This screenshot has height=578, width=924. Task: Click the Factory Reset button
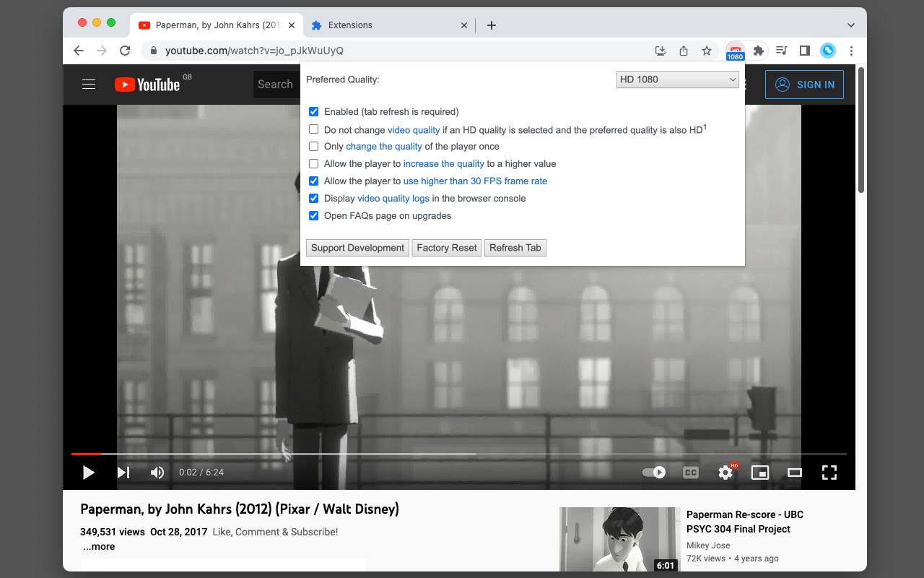click(x=447, y=248)
